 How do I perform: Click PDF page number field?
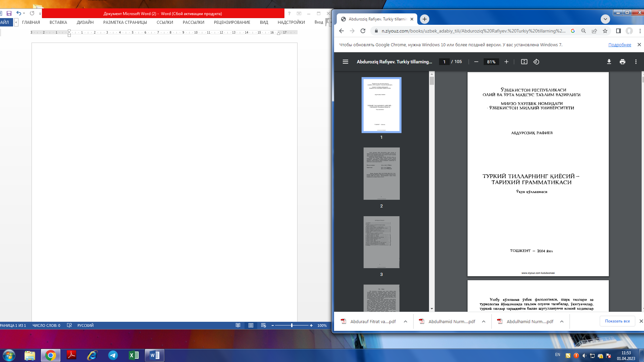444,62
